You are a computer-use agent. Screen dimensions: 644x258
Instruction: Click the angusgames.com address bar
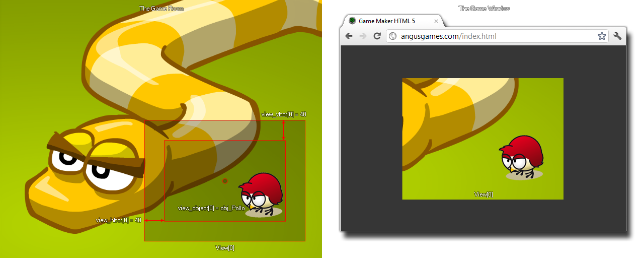(493, 36)
